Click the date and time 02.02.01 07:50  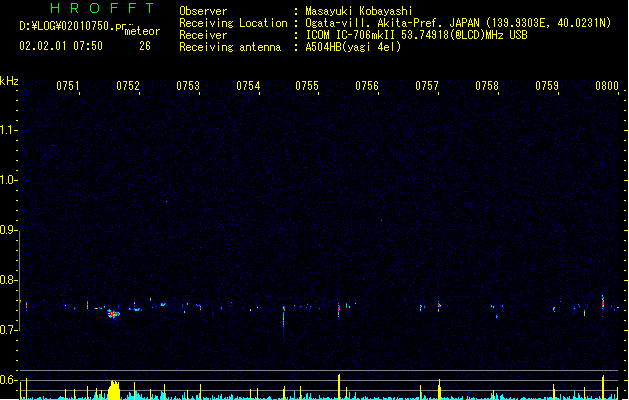click(61, 46)
